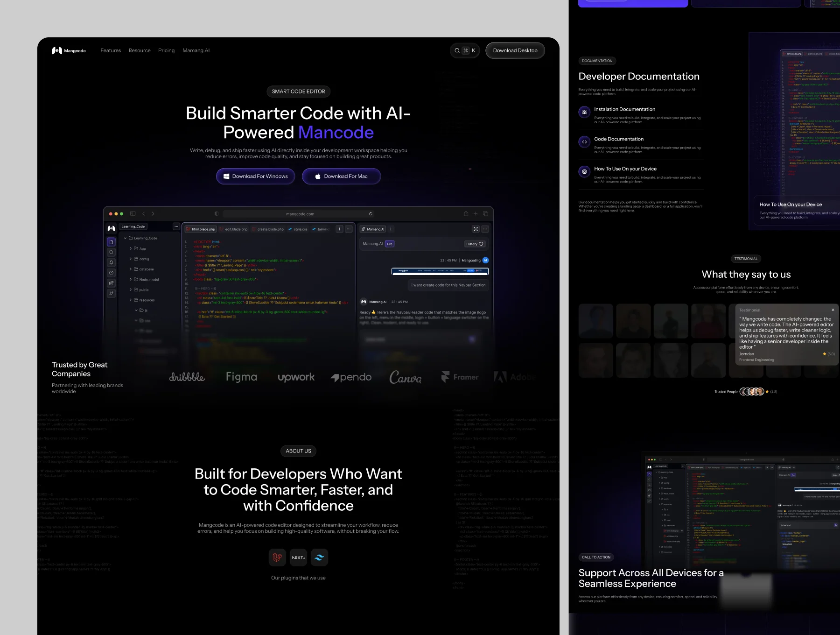Open the editor tab bar more options
This screenshot has height=635, width=840.
(x=349, y=229)
